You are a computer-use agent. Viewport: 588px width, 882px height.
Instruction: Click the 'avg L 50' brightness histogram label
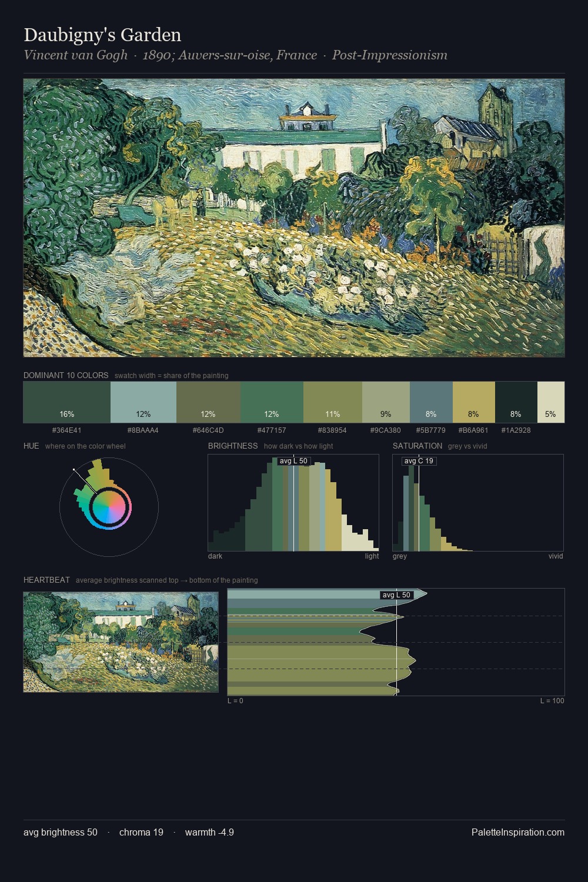coord(293,461)
